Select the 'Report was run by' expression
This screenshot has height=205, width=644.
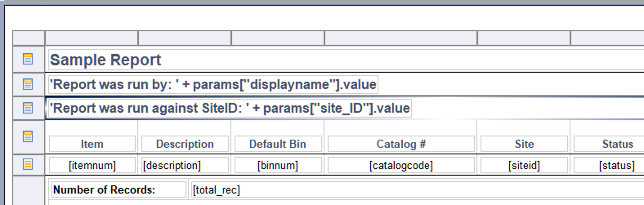(x=213, y=85)
